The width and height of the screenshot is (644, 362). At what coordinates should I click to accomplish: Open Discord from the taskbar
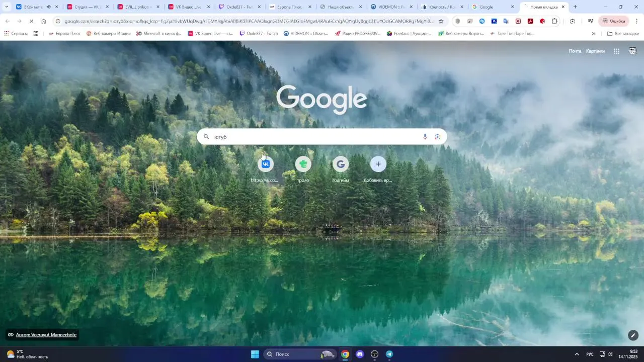(360, 354)
